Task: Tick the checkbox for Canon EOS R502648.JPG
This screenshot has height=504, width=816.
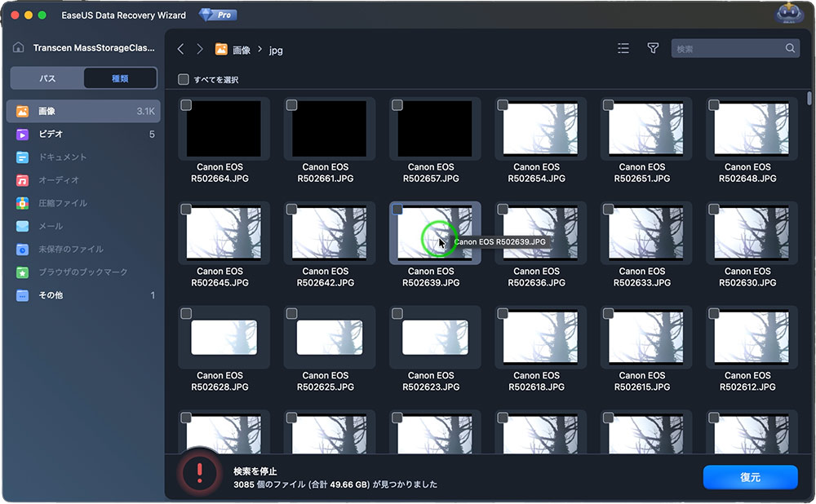Action: [x=714, y=105]
